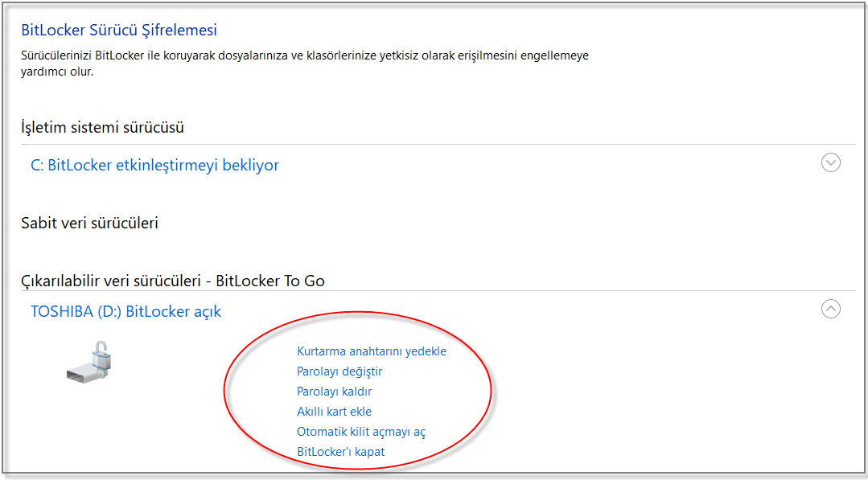Open "C: BitLocker etkinleştirmeyi bekliyor" drive link
This screenshot has width=868, height=480.
click(x=154, y=166)
